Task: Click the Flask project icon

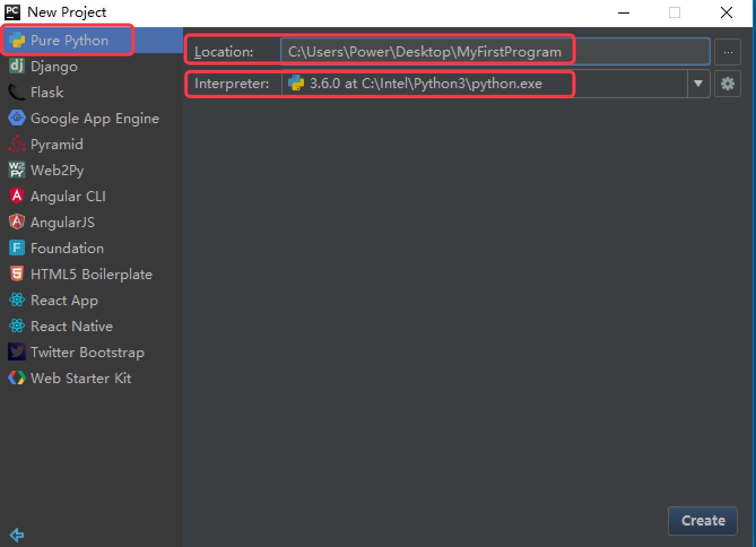Action: click(17, 92)
